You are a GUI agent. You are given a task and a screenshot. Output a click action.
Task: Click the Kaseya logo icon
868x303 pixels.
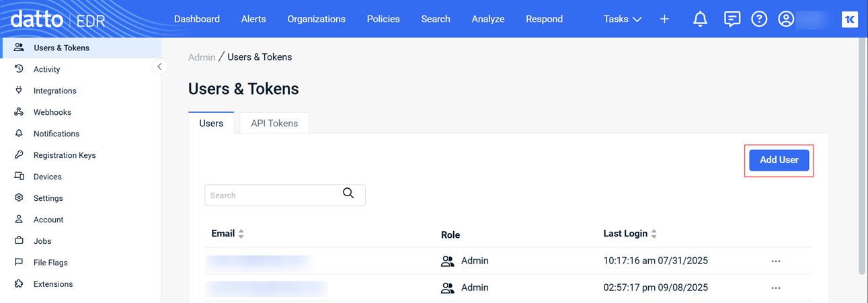[x=849, y=19]
